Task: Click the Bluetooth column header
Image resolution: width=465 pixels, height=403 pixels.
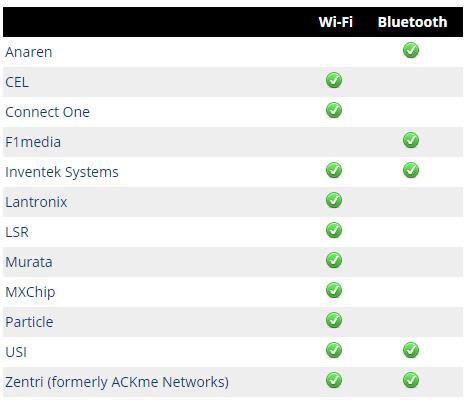Action: [x=412, y=22]
